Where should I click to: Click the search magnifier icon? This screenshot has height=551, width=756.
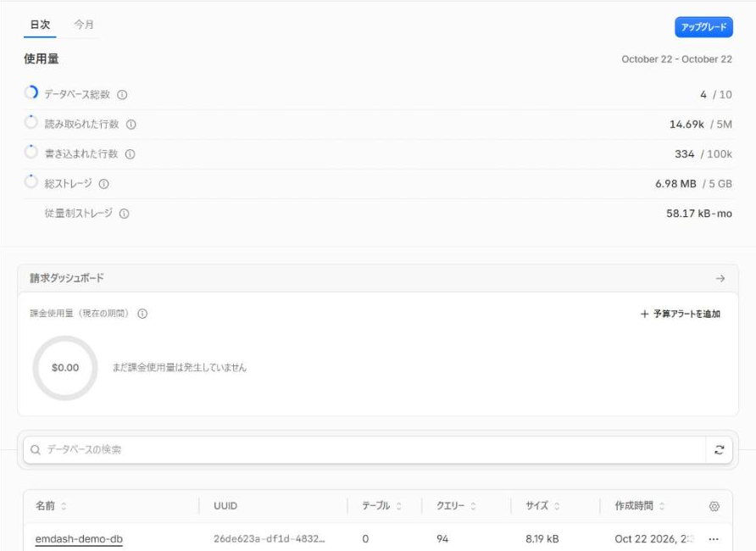pyautogui.click(x=36, y=450)
